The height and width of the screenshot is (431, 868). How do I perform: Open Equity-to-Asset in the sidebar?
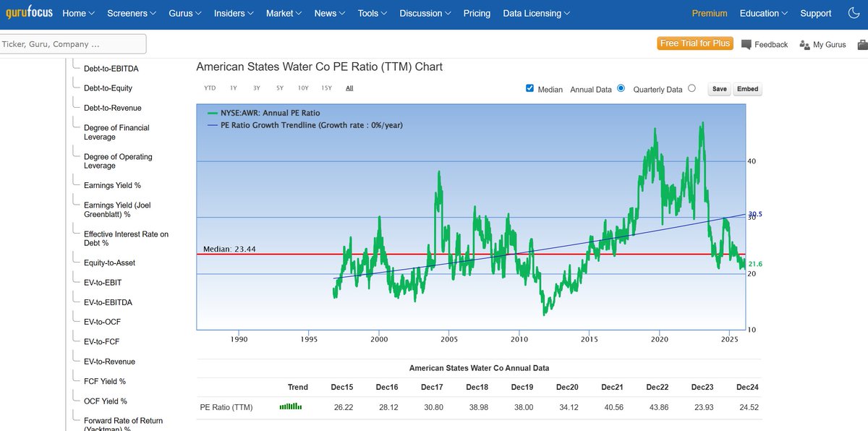[x=109, y=263]
